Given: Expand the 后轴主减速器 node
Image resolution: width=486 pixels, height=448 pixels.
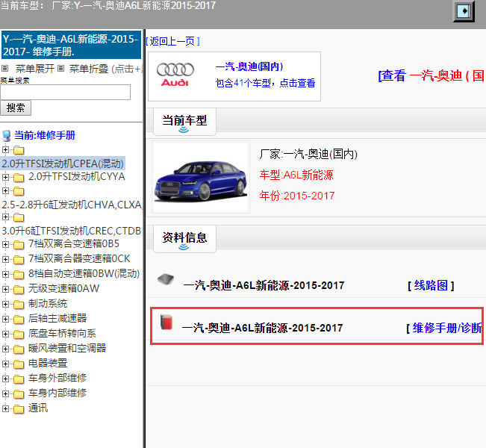Looking at the screenshot, I should tap(5, 319).
